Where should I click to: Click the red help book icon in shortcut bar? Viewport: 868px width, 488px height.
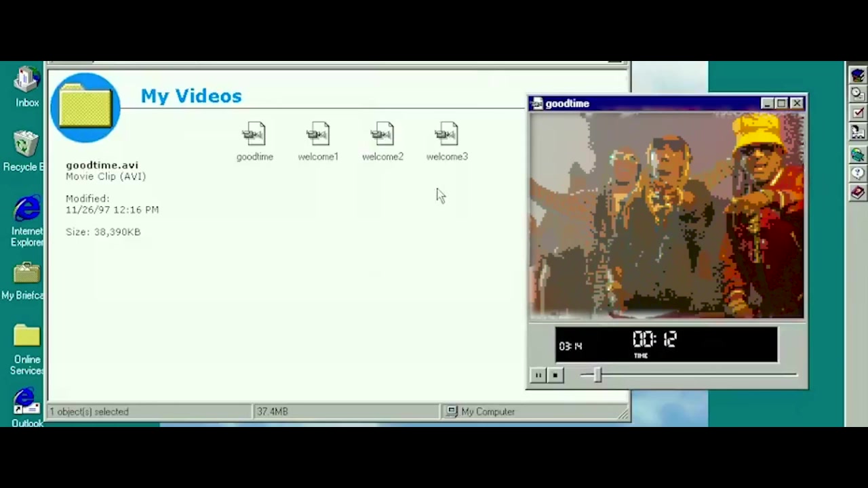point(858,193)
